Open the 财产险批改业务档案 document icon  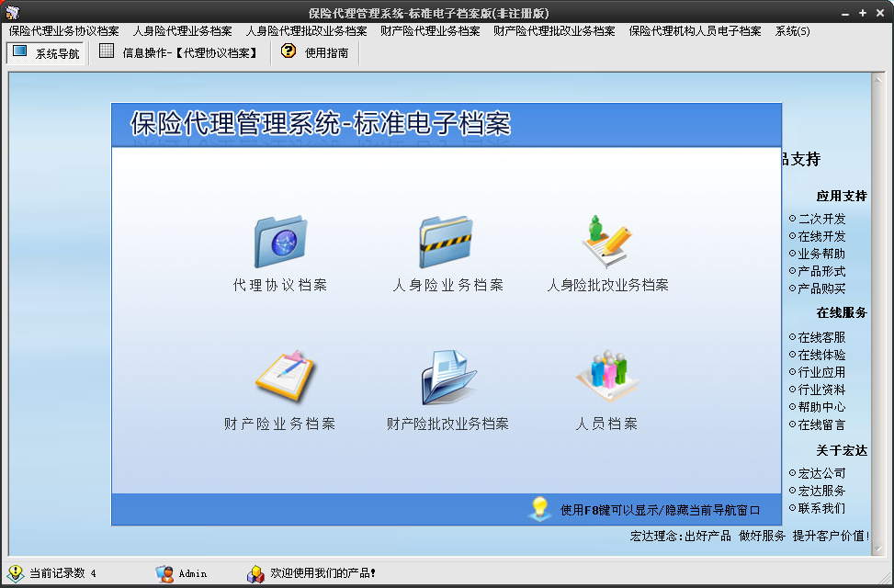(447, 377)
